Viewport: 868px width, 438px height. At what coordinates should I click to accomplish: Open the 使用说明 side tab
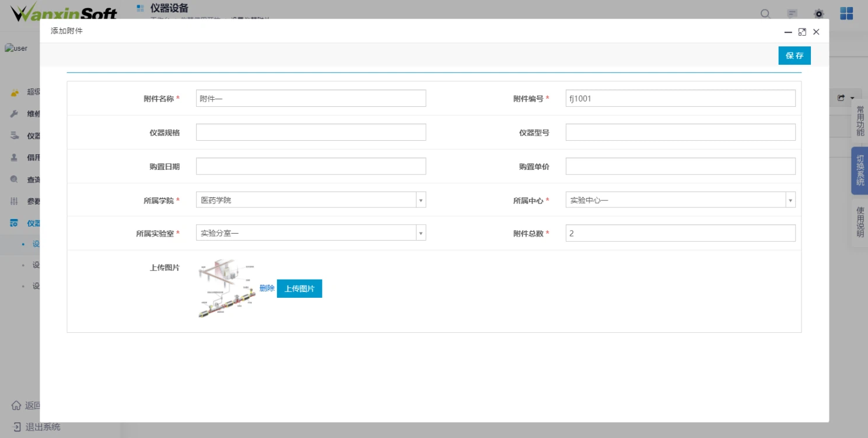(860, 222)
